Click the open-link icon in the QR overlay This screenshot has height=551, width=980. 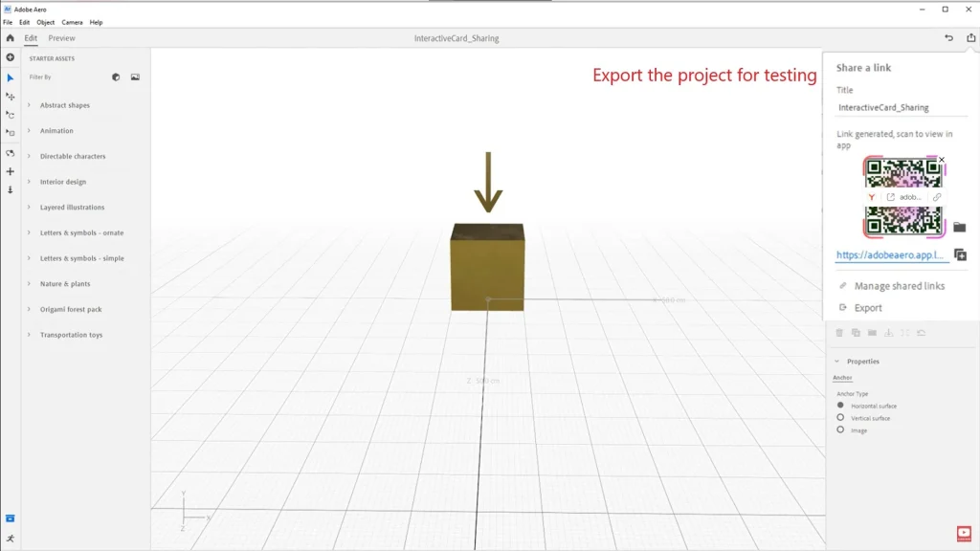(x=891, y=197)
